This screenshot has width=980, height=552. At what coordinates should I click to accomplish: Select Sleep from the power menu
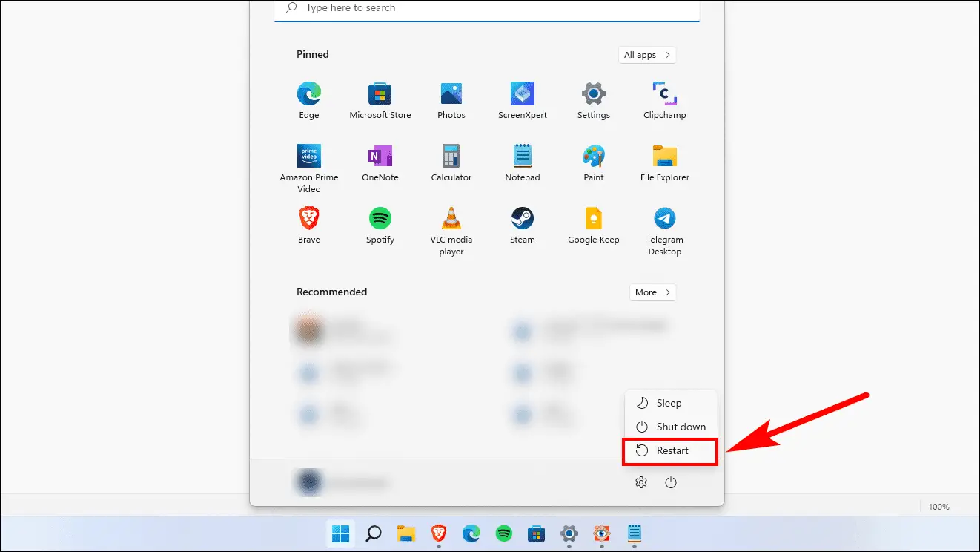[x=671, y=403]
